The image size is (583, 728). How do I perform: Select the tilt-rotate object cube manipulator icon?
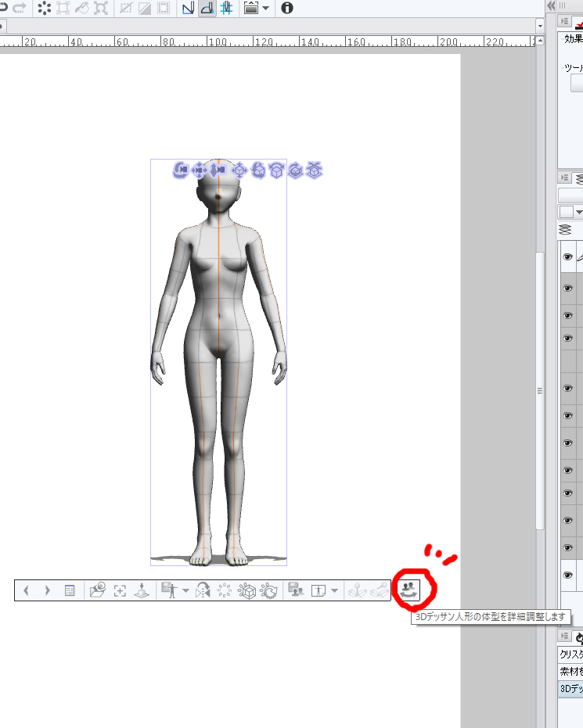[277, 170]
